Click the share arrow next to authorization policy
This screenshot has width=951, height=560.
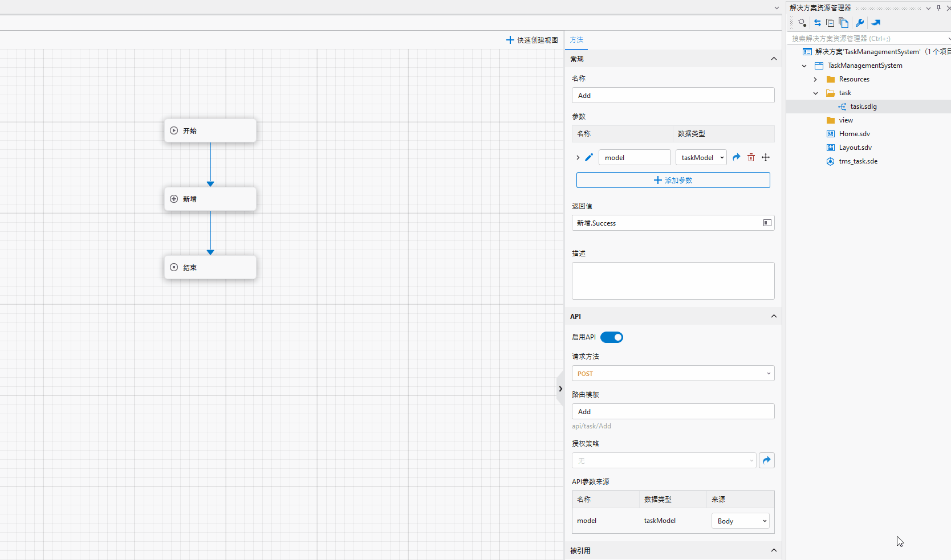tap(767, 460)
